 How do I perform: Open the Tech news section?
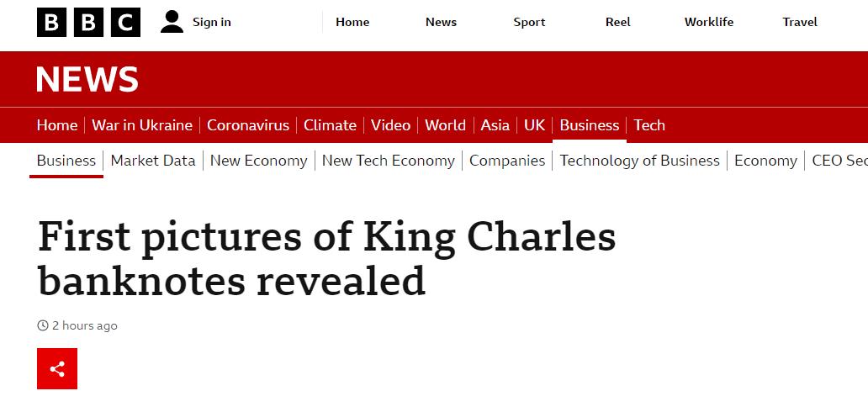[x=649, y=125]
